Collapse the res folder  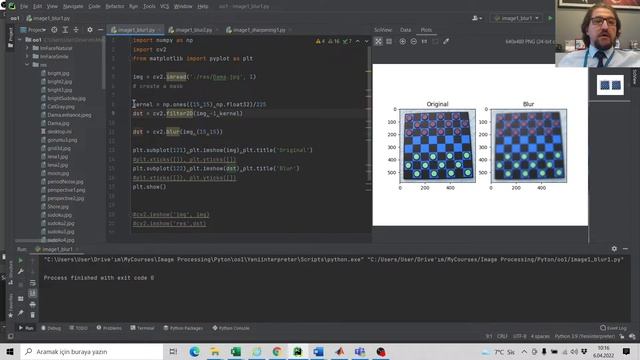28,64
